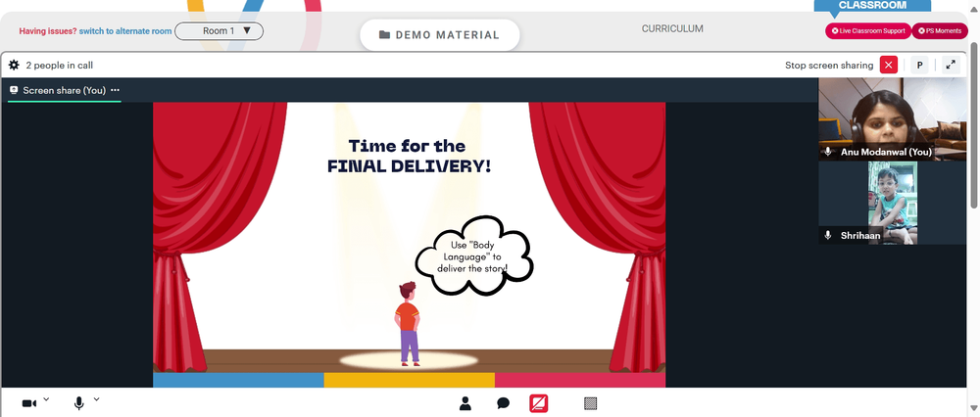Open call settings gear icon
Viewport: 980px width, 417px height.
[14, 65]
